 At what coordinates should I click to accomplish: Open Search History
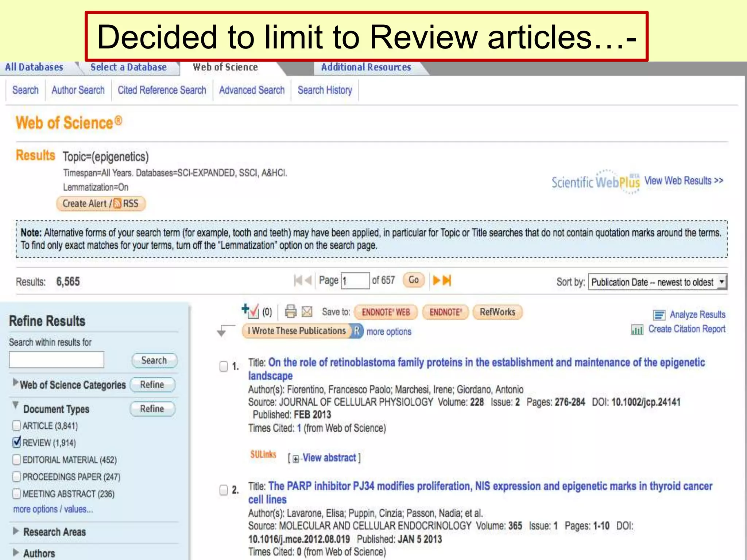click(325, 90)
